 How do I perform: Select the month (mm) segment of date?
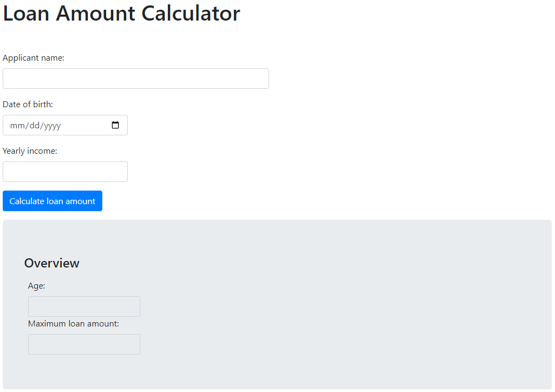17,126
